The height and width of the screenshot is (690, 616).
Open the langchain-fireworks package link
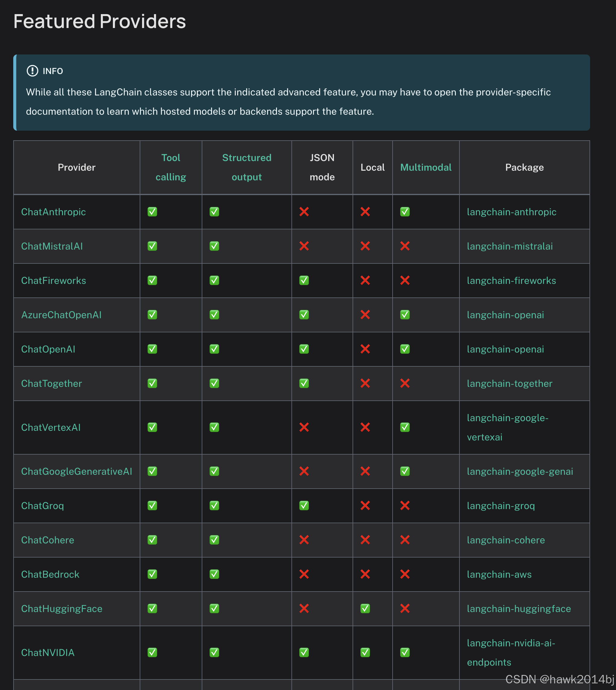pos(512,281)
